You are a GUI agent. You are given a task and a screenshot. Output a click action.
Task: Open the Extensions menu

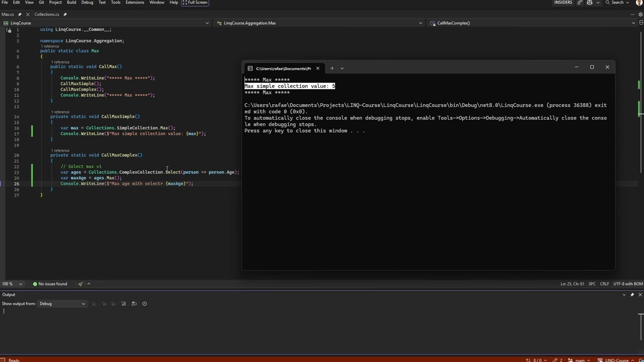click(x=135, y=3)
